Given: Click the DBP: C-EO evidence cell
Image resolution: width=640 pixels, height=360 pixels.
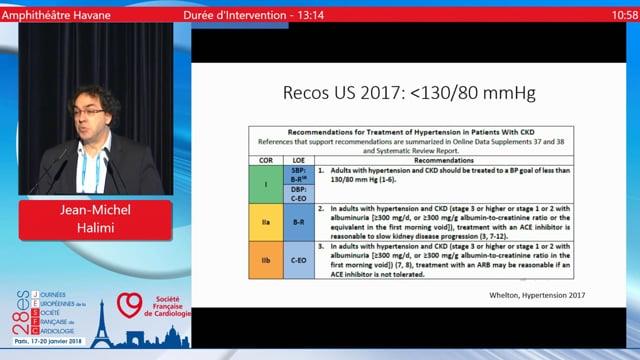Looking at the screenshot, I should (x=299, y=194).
